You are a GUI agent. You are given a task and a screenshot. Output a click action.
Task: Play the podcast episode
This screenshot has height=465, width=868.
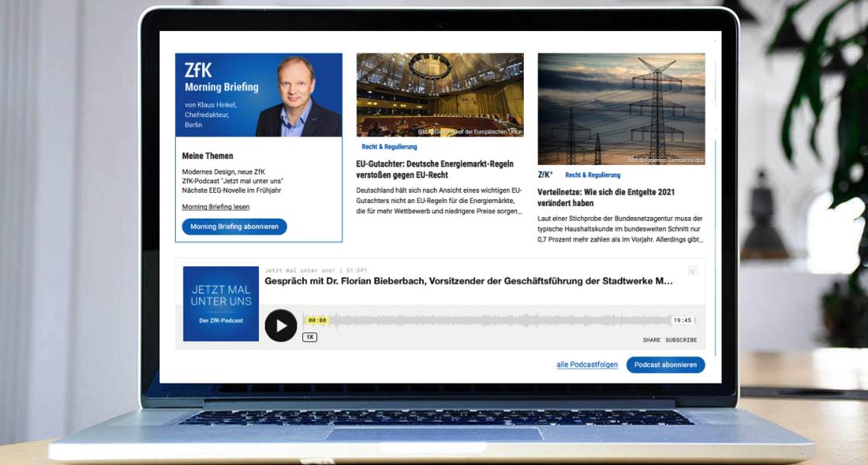point(281,325)
